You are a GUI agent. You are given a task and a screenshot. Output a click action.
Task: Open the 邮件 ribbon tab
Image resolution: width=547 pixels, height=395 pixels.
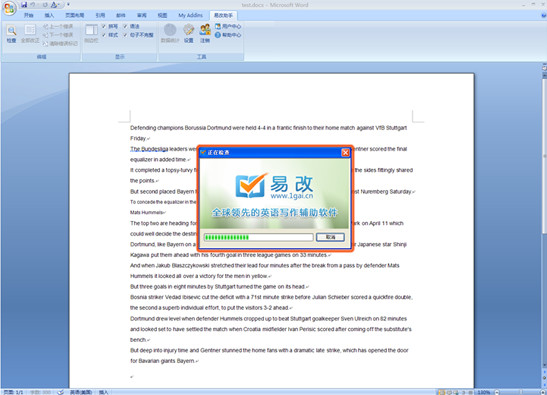coord(121,15)
